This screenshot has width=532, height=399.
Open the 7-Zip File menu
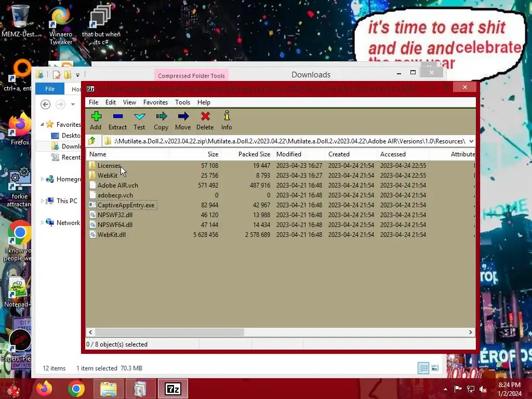[x=94, y=102]
